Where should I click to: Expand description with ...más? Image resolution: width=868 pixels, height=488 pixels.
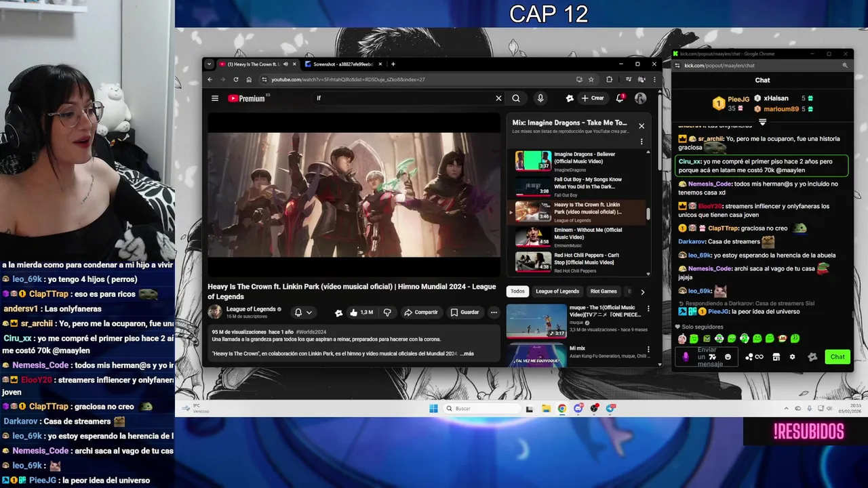(x=467, y=354)
